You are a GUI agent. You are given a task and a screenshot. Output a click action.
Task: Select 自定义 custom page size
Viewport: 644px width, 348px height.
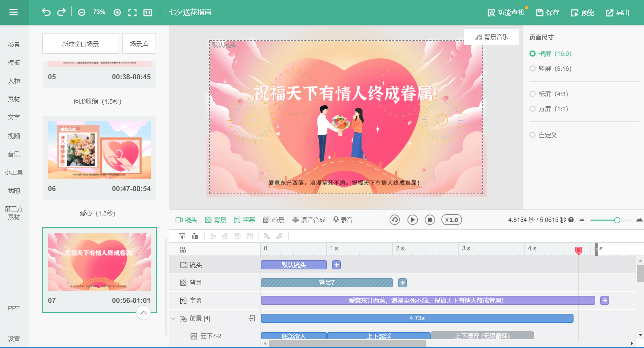pyautogui.click(x=543, y=135)
